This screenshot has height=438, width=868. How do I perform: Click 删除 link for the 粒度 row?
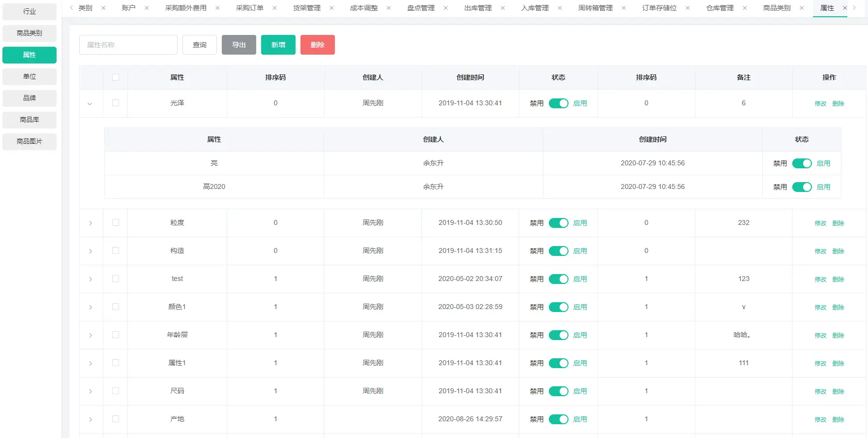coord(838,223)
